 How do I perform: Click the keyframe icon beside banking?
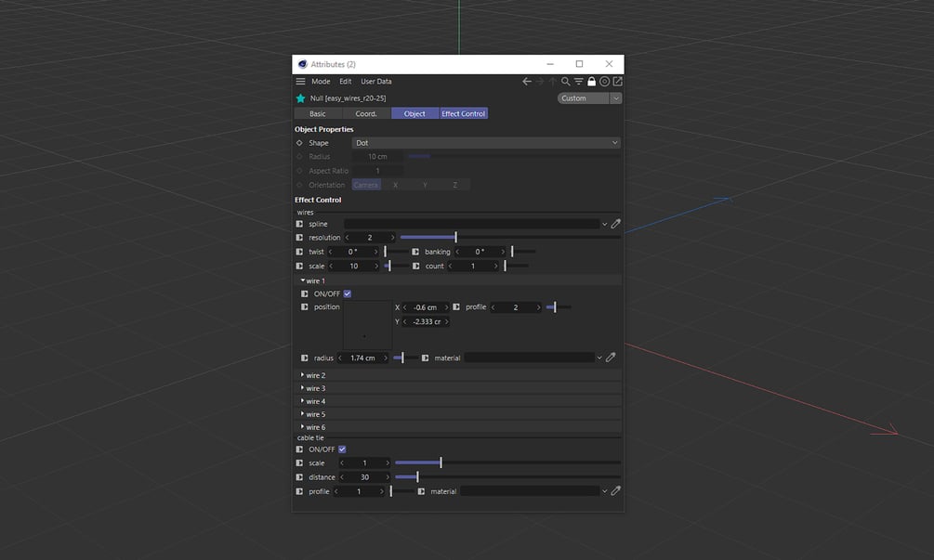(x=415, y=252)
